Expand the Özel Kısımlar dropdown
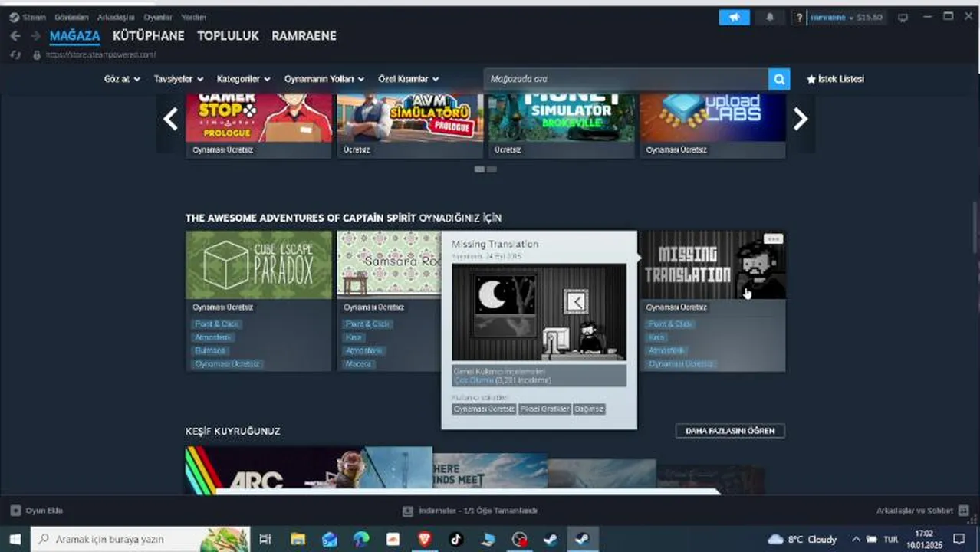980x552 pixels. click(409, 79)
